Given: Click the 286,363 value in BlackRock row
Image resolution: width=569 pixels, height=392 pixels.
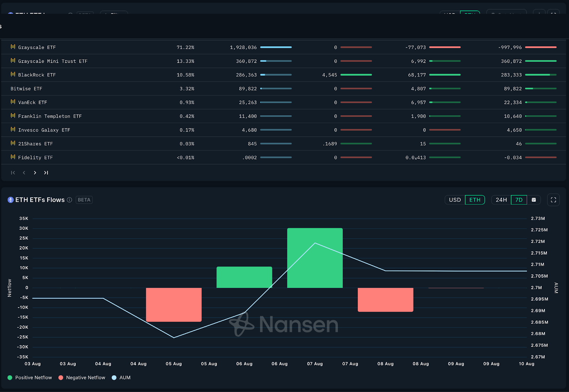Looking at the screenshot, I should [246, 75].
